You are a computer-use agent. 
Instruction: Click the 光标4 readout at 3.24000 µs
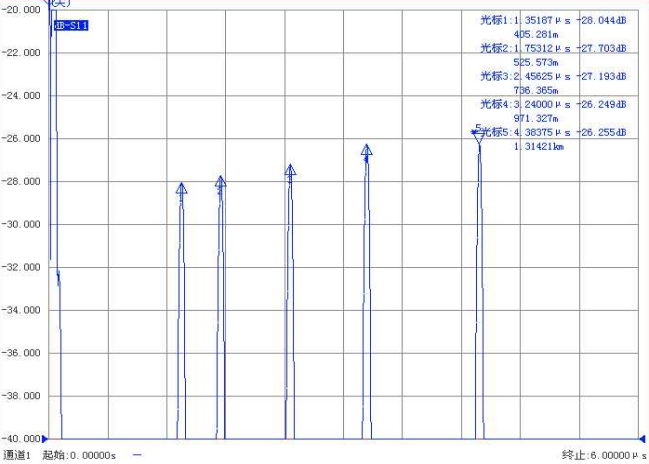click(553, 104)
